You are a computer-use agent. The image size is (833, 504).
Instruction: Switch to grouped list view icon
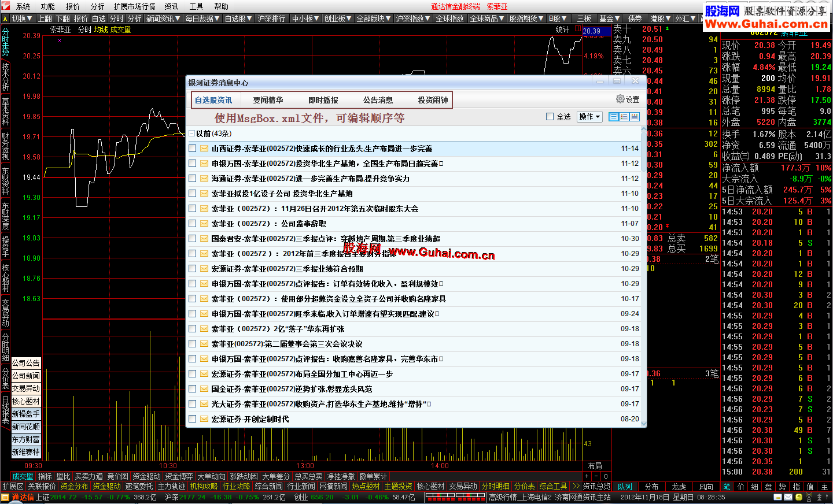635,117
